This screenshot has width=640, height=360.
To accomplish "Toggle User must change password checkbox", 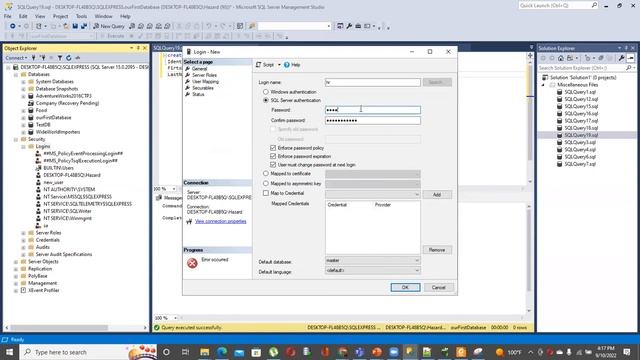I will (x=273, y=165).
